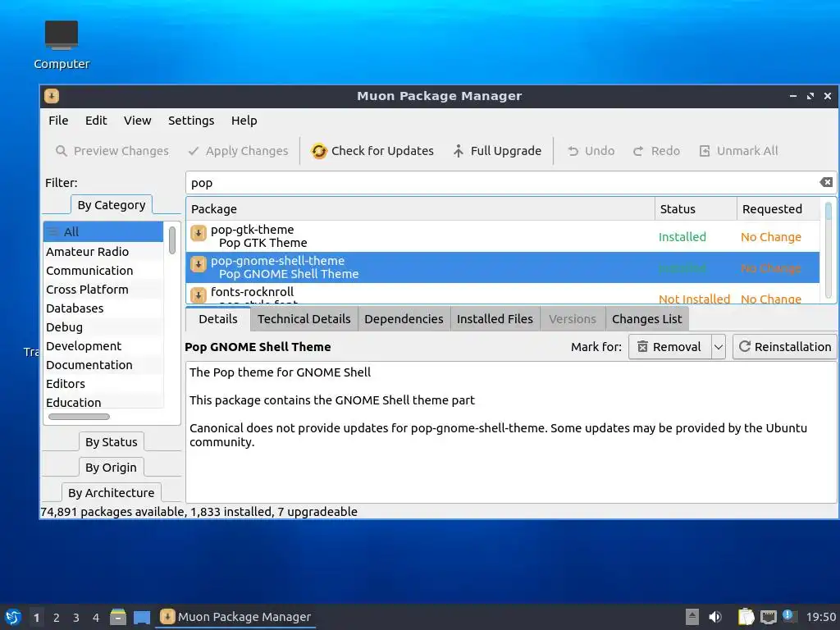
Task: Open the Mark for Removal dropdown arrow
Action: (x=719, y=347)
